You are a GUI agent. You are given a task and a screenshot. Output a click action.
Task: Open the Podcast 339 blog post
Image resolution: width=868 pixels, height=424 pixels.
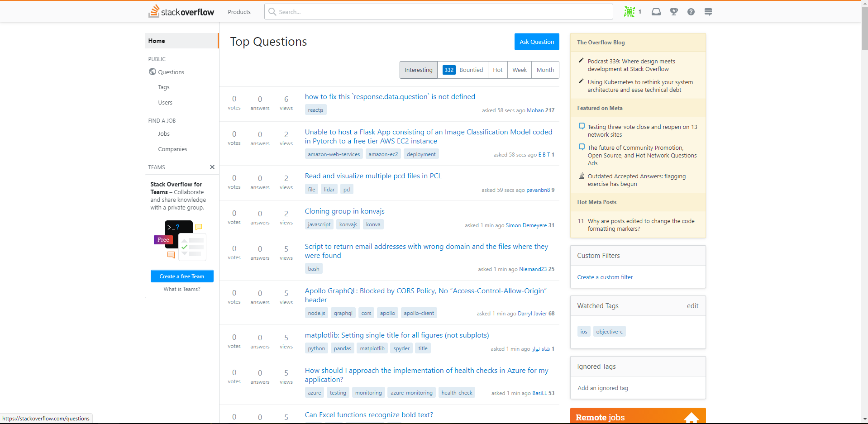[631, 65]
